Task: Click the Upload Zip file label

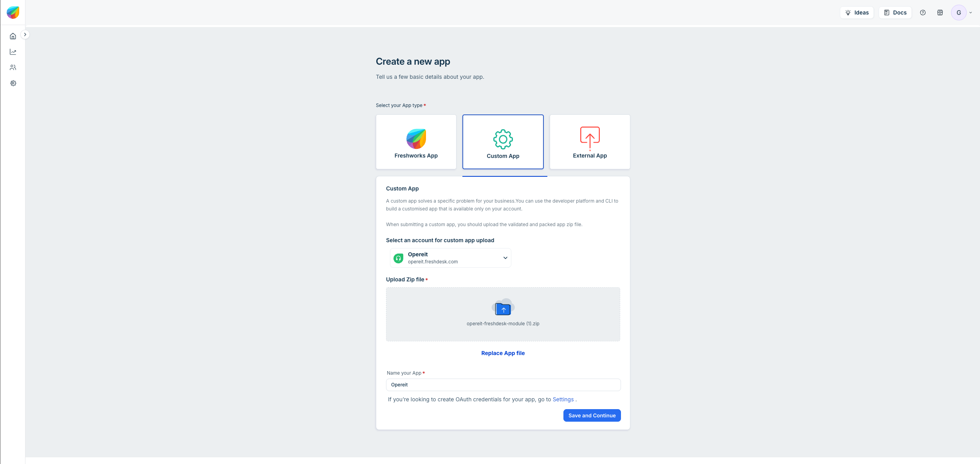Action: pyautogui.click(x=405, y=279)
